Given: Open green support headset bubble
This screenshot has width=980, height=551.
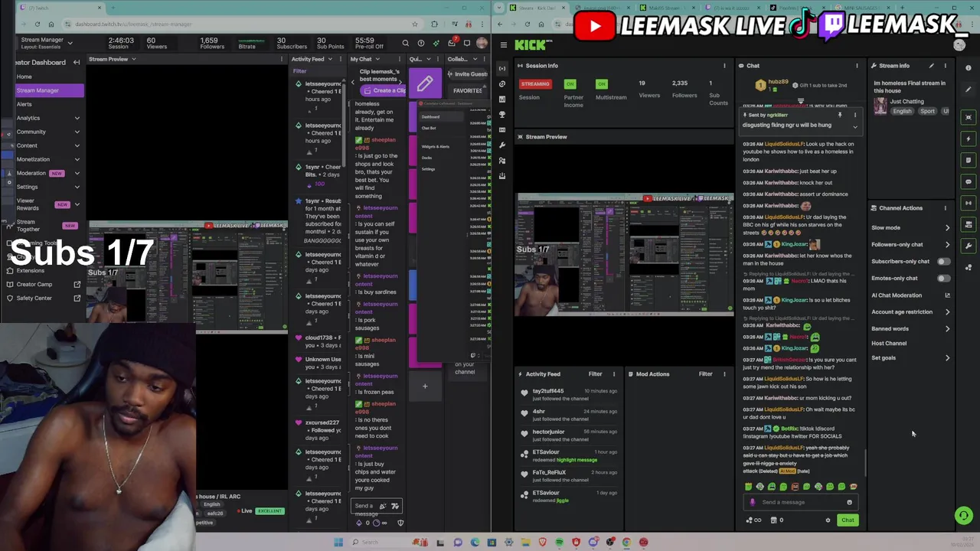Looking at the screenshot, I should 964,516.
